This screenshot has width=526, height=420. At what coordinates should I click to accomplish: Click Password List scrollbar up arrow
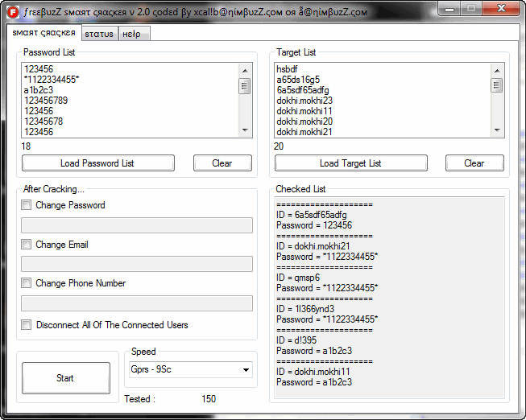pos(245,71)
